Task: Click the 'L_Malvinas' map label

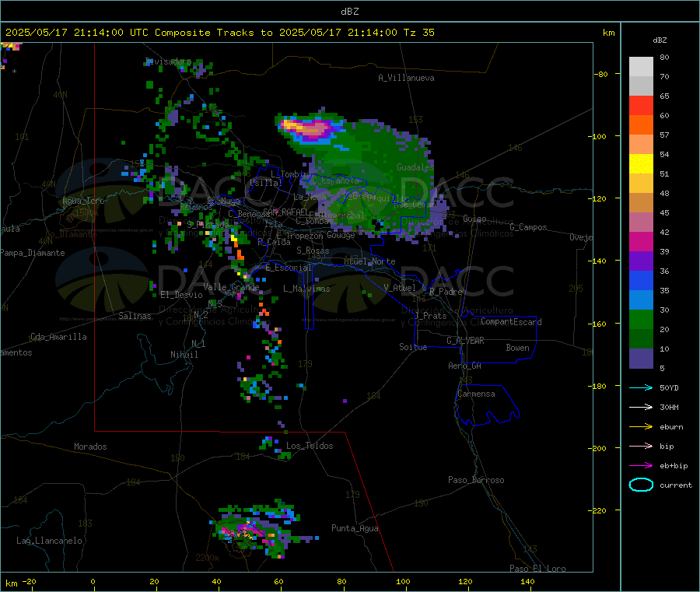Action: (x=306, y=289)
